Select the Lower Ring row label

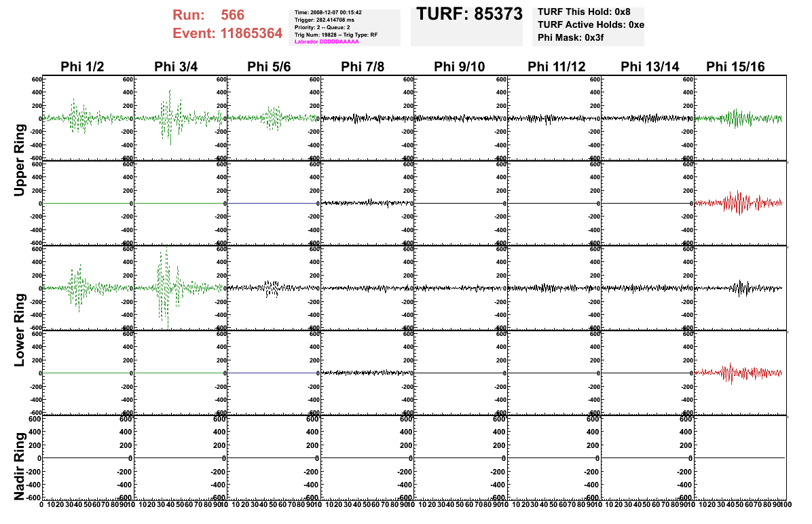19,331
